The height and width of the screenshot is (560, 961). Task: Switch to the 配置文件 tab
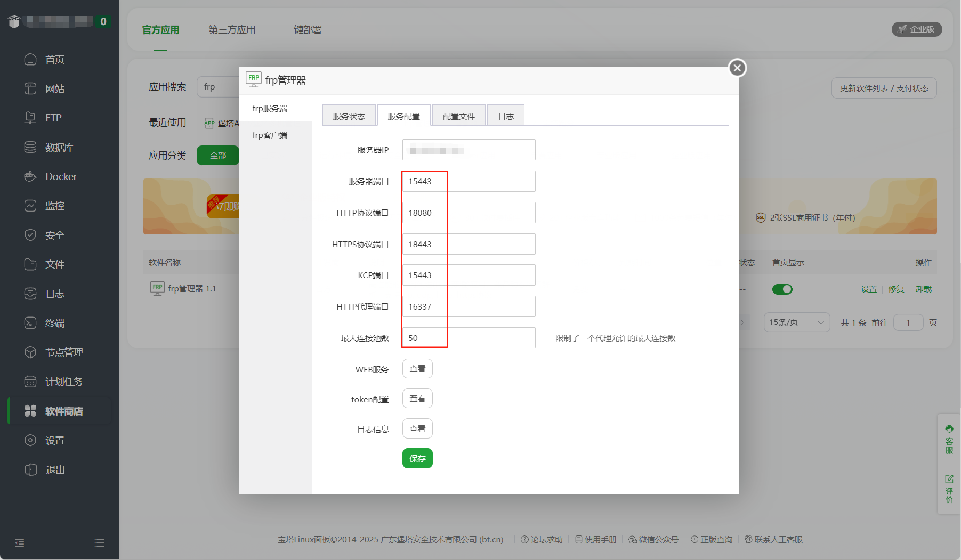coord(458,115)
